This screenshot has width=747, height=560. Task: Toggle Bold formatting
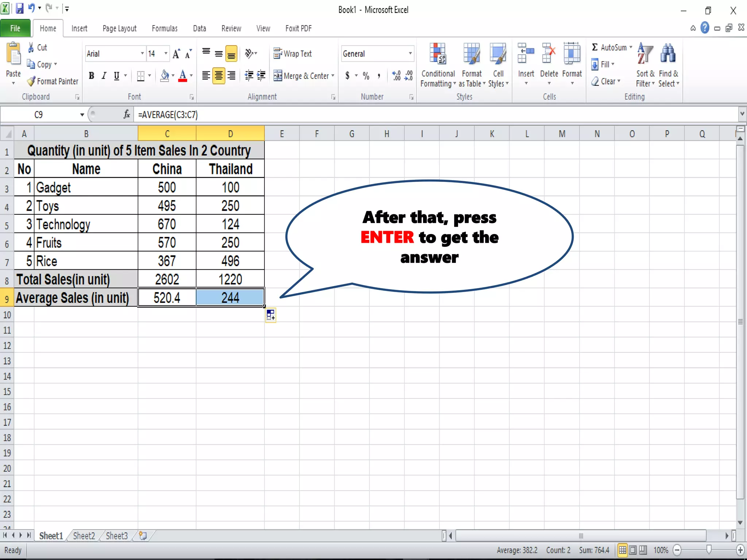pyautogui.click(x=92, y=75)
